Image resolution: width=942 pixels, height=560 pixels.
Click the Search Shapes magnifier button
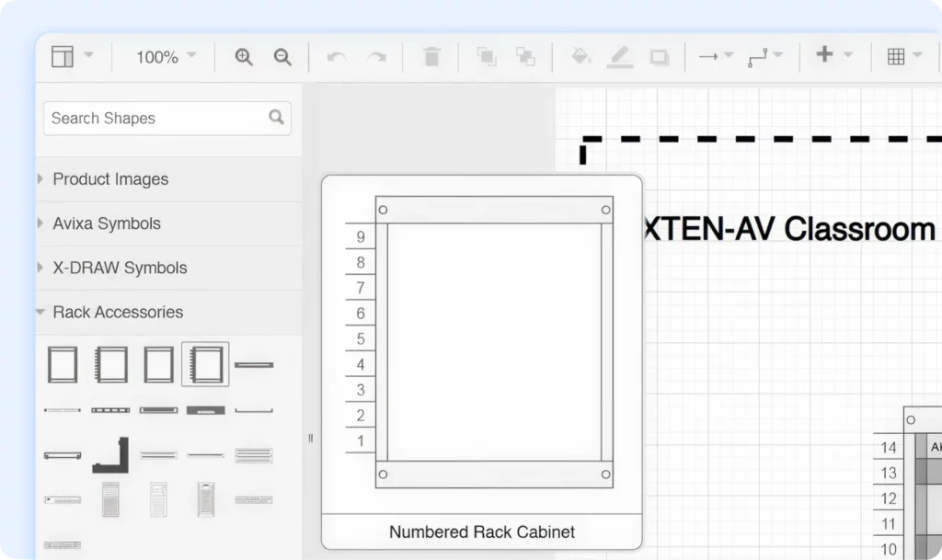(276, 118)
